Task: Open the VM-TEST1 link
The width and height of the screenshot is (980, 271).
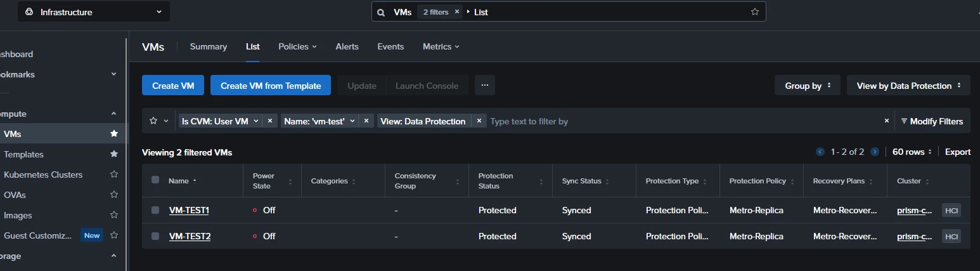Action: tap(189, 210)
